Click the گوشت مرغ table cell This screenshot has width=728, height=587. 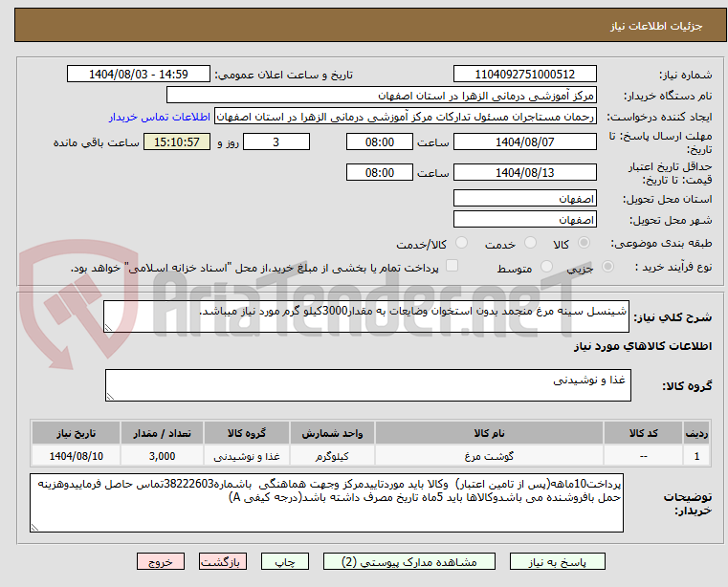pos(489,456)
